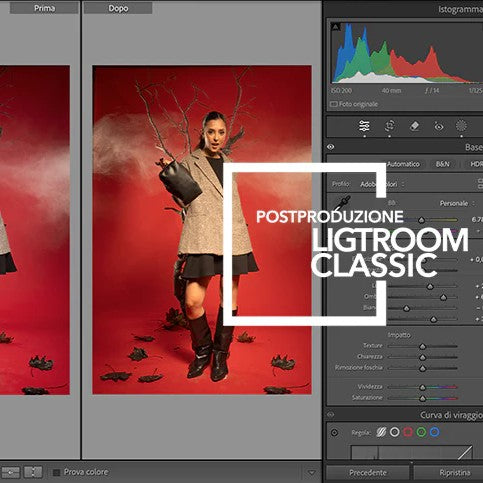
Task: Select the blue channel curve
Action: click(434, 432)
